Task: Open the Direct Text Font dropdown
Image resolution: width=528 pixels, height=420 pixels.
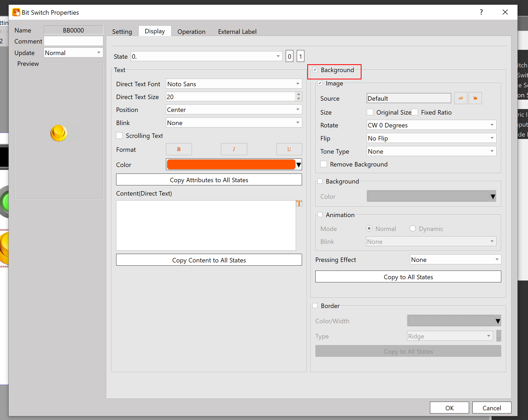Action: 234,84
